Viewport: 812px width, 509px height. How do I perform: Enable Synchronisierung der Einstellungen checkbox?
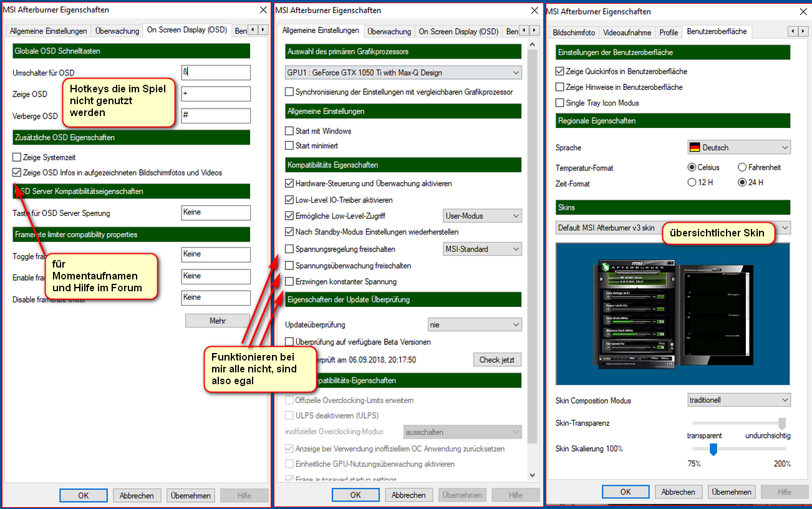tap(289, 92)
